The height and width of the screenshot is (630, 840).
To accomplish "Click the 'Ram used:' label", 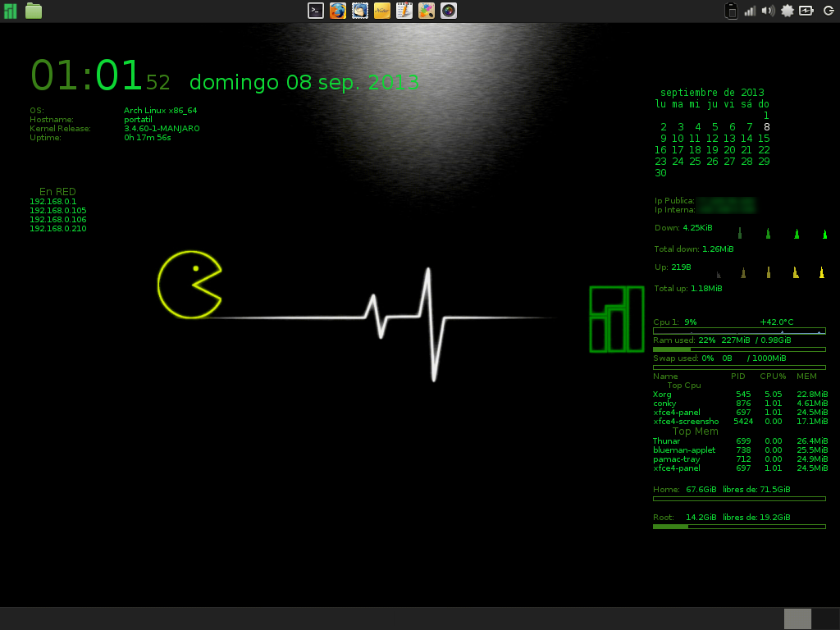I will coord(674,340).
